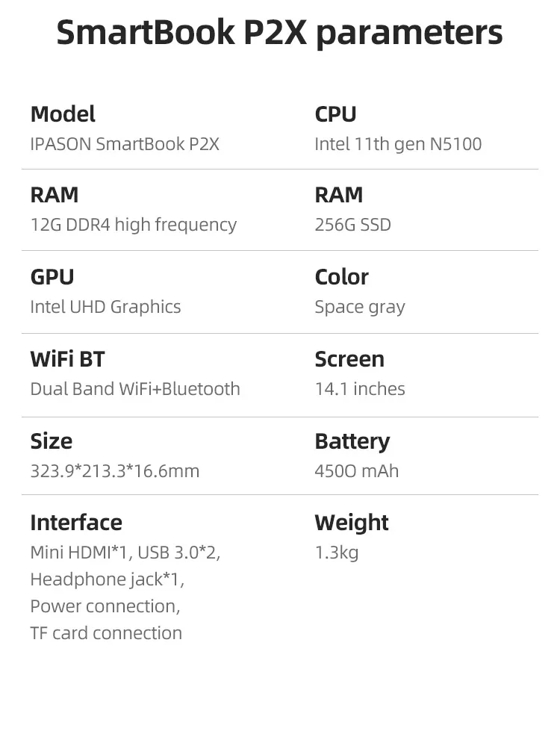
Task: Click the Color label
Action: 341,277
